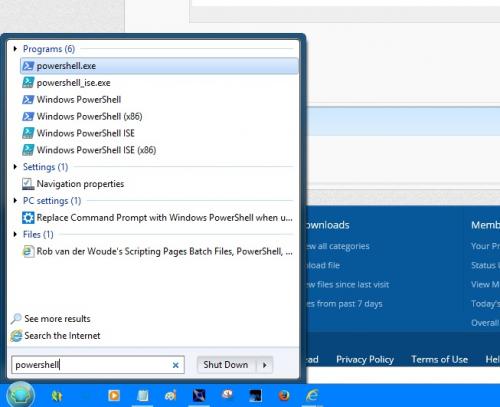Screen dimensions: 500x407
Task: Collapse the Files (1) group
Action: (x=15, y=234)
